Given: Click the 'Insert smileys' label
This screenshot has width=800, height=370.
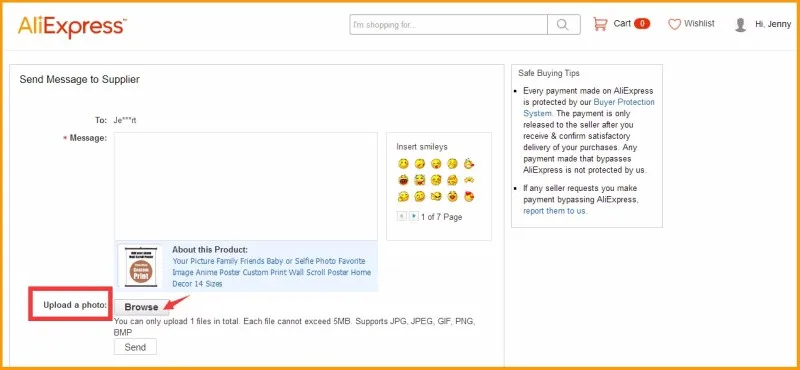Looking at the screenshot, I should 422,147.
